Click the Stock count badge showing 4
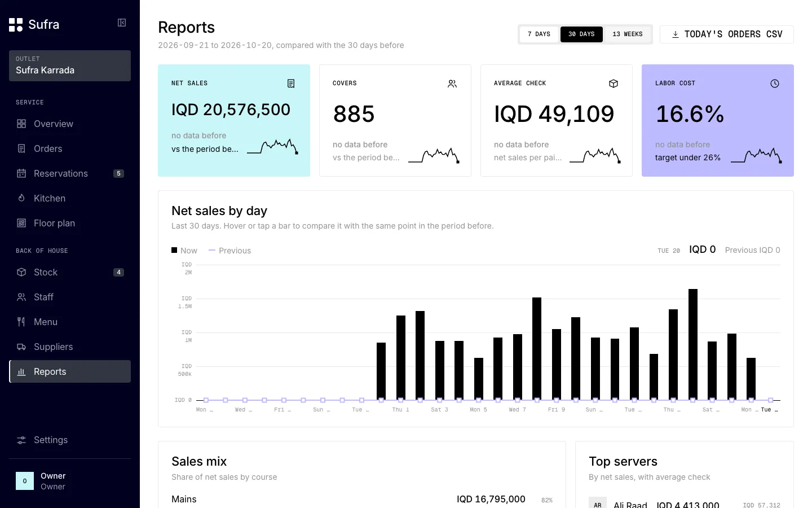The image size is (812, 508). click(x=118, y=272)
